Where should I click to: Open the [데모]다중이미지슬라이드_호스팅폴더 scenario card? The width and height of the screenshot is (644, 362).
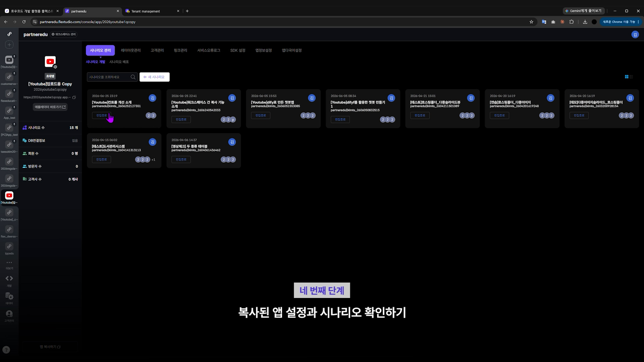tap(602, 109)
